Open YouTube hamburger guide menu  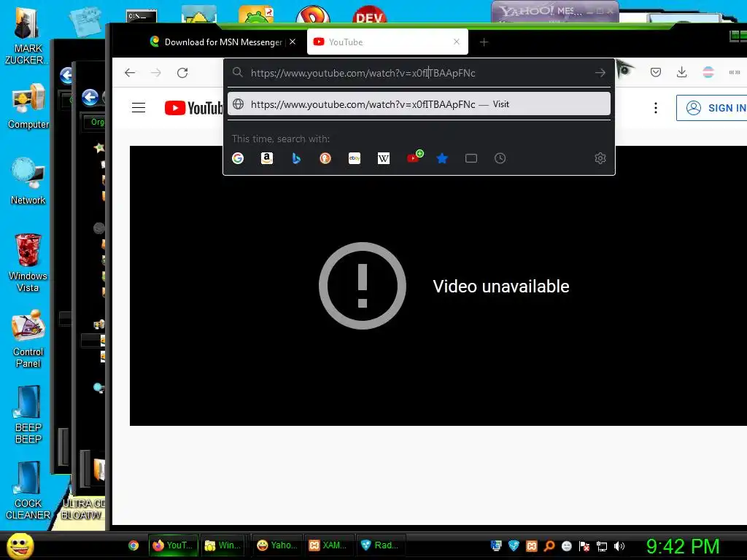139,108
